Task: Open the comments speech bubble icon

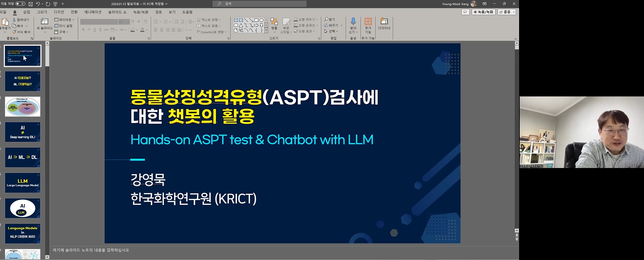Action: [465, 12]
